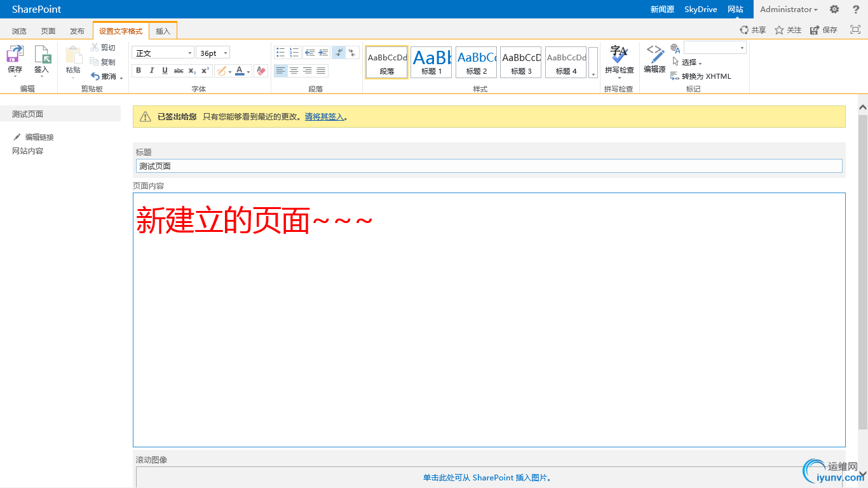Set right-to-left text direction
This screenshot has height=488, width=868.
click(x=352, y=52)
